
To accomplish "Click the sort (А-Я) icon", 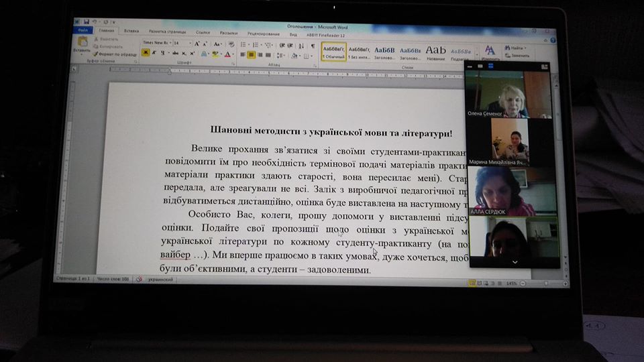I will point(302,45).
